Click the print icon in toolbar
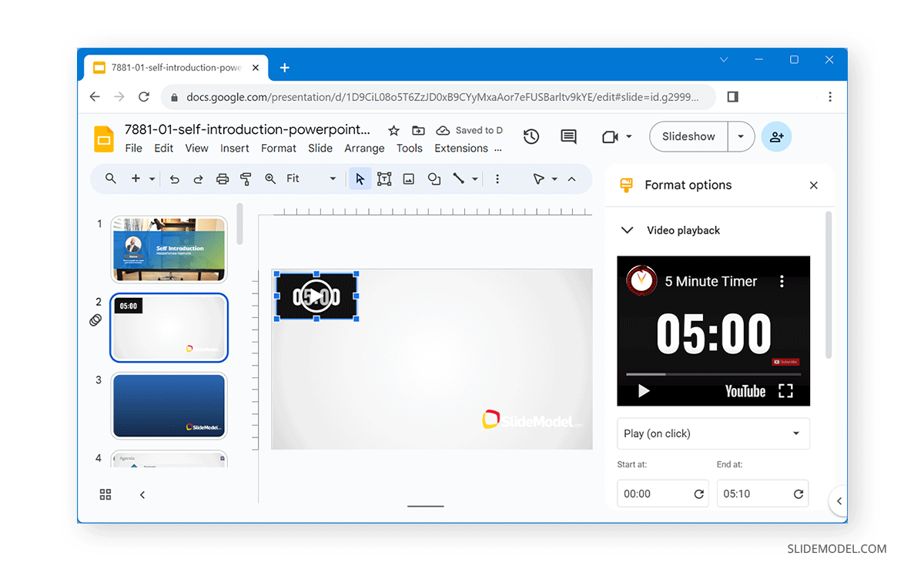The height and width of the screenshot is (572, 924). 223,179
